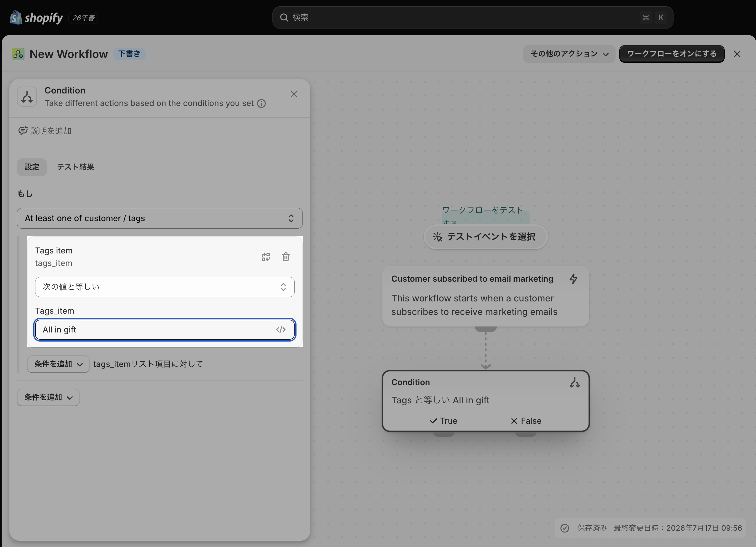Click the True branch output
Image resolution: width=756 pixels, height=547 pixels.
pos(444,421)
